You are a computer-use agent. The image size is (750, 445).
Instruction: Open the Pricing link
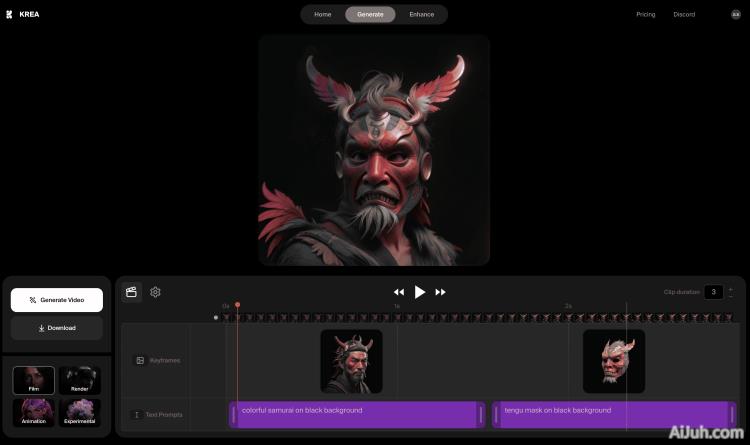(x=645, y=14)
